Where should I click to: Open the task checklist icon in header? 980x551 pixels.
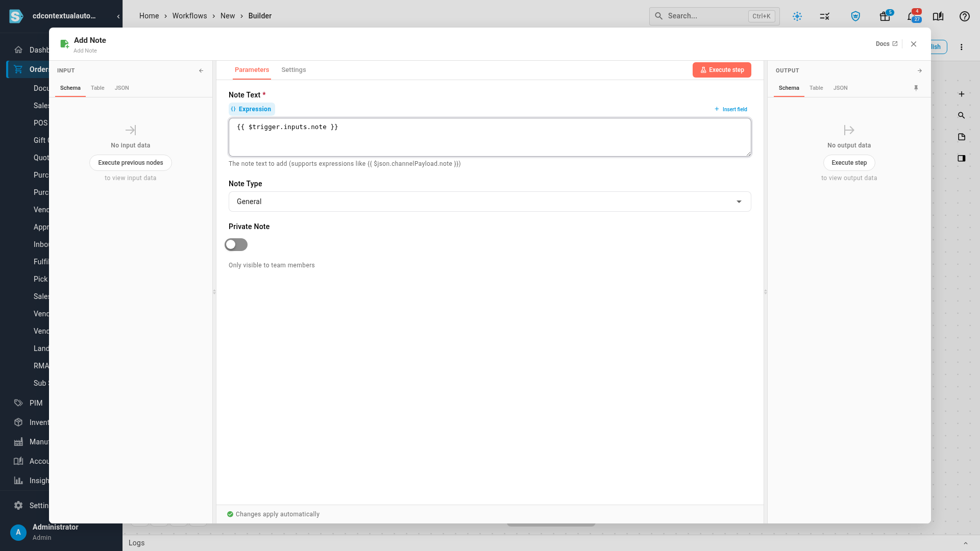tap(824, 16)
